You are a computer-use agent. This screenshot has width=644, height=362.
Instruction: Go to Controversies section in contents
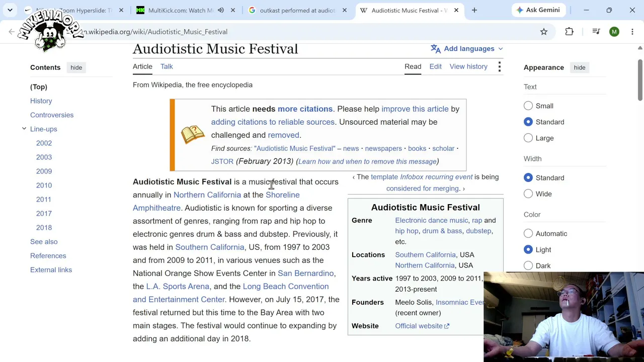click(x=52, y=115)
